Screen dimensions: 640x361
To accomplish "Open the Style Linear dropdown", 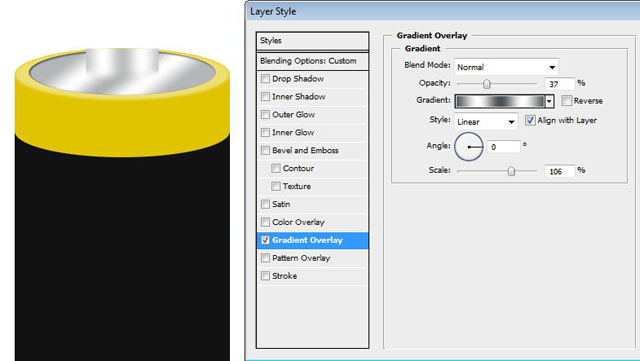I will click(486, 122).
